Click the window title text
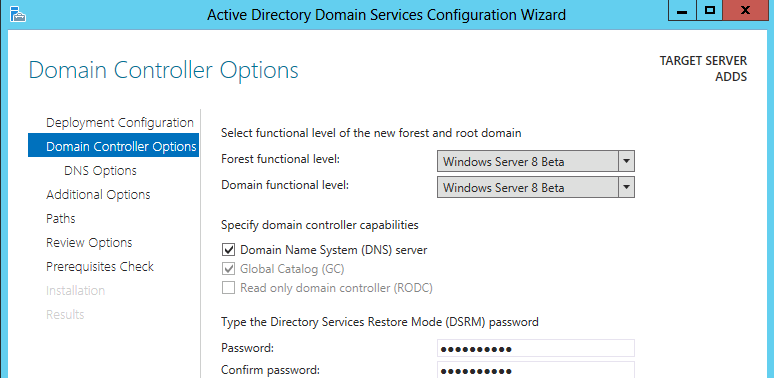The image size is (774, 378). pos(387,15)
